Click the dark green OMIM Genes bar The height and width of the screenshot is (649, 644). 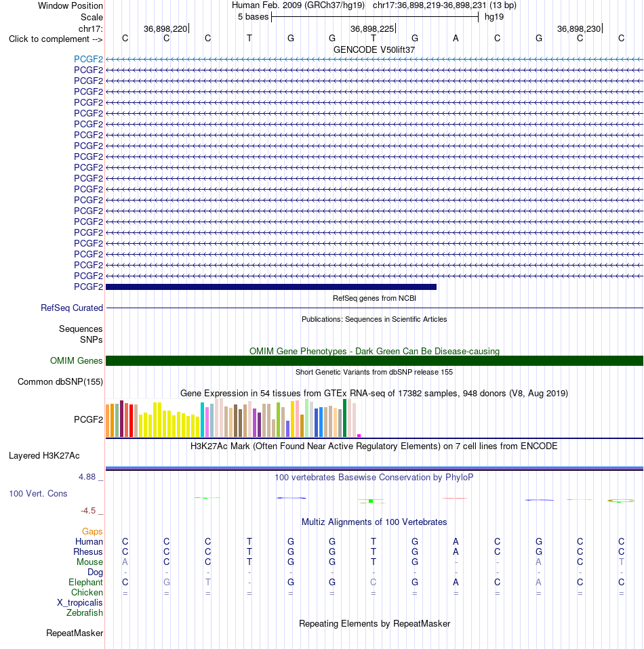[x=374, y=361]
